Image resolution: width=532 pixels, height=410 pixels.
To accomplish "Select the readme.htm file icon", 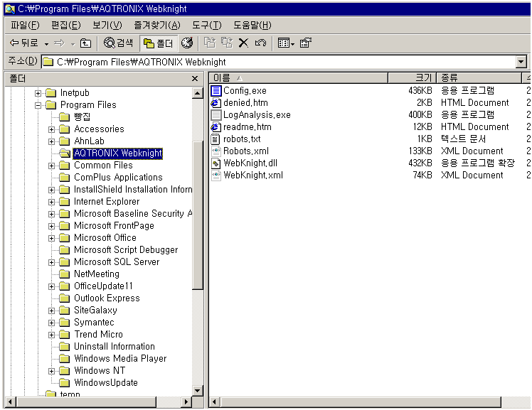I will click(216, 127).
